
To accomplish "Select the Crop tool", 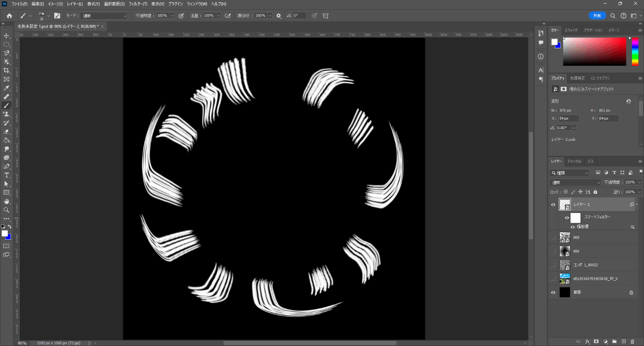I will [6, 70].
